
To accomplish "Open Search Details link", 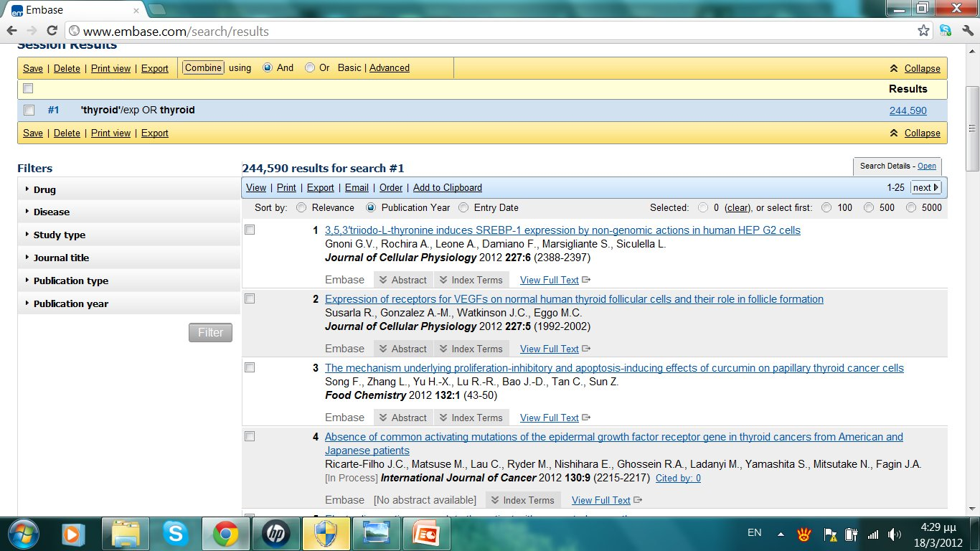I will [927, 166].
